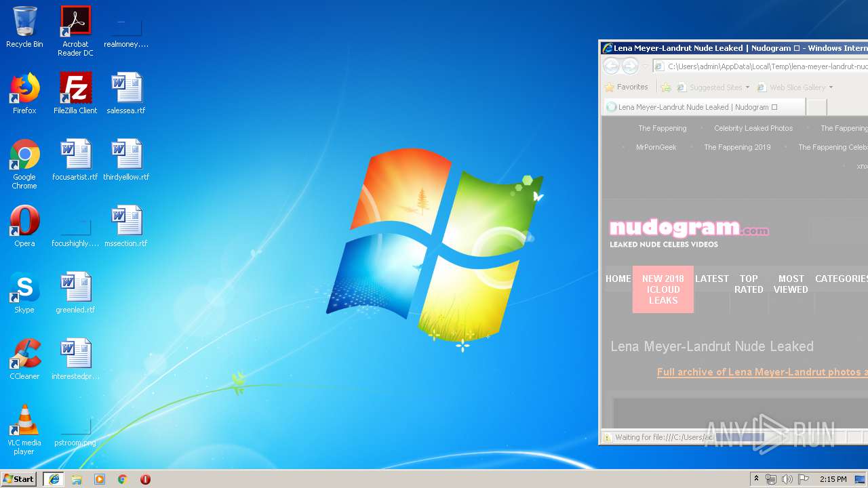Open Windows Explorer from taskbar
Viewport: 868px width, 488px height.
(77, 479)
